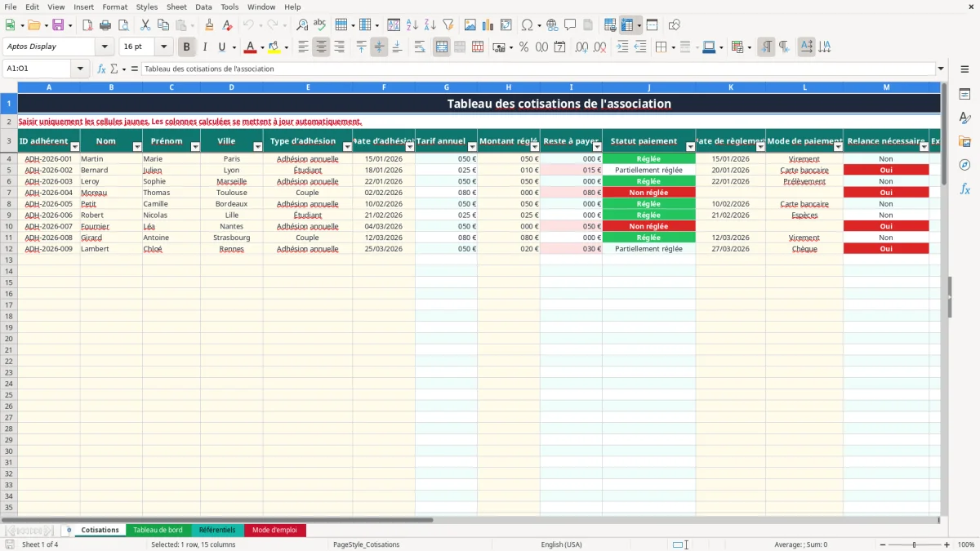Click the Cut scissors icon

click(145, 25)
